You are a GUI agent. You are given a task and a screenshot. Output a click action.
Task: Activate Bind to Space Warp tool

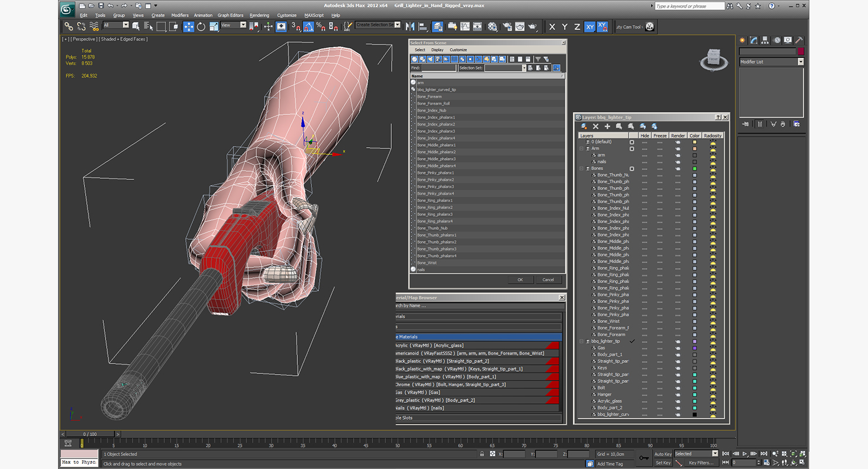(x=94, y=26)
